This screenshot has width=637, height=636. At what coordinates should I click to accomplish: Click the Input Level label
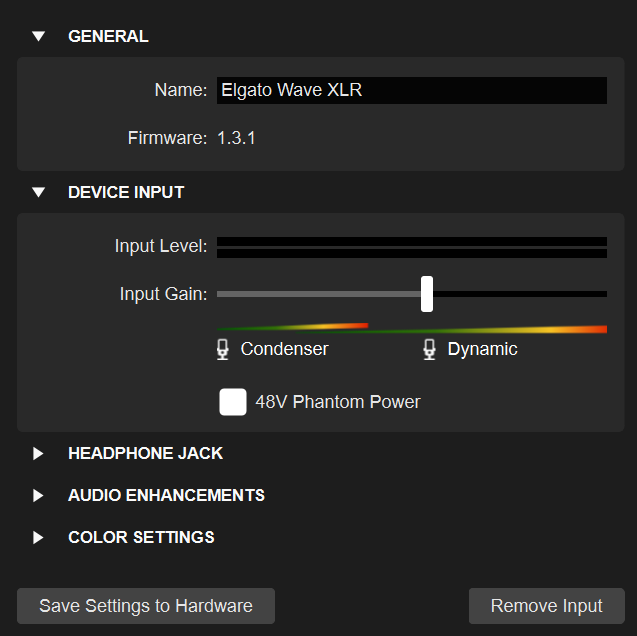[161, 246]
